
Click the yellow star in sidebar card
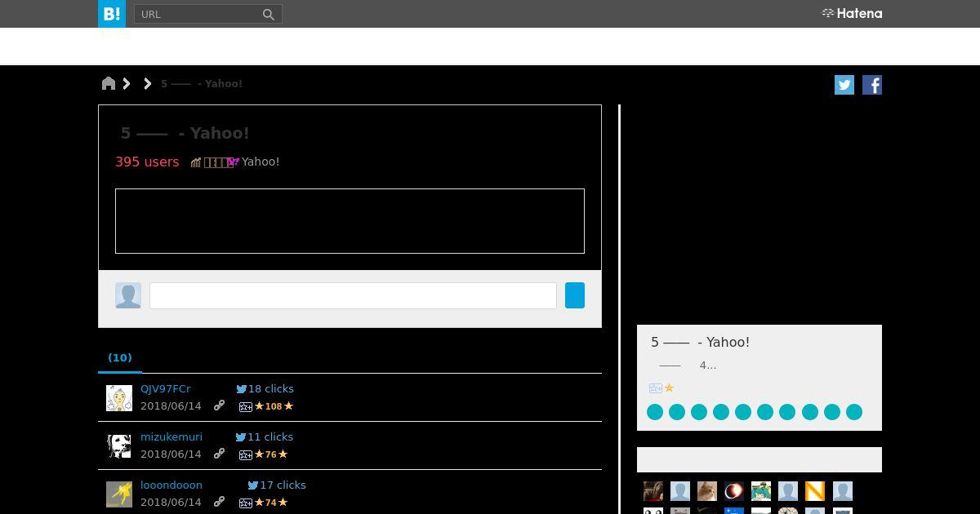point(670,388)
